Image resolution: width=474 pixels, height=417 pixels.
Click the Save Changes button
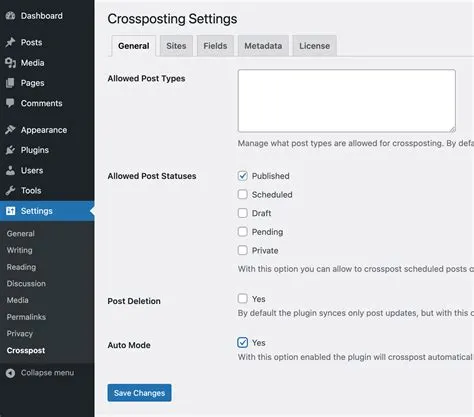coord(139,393)
